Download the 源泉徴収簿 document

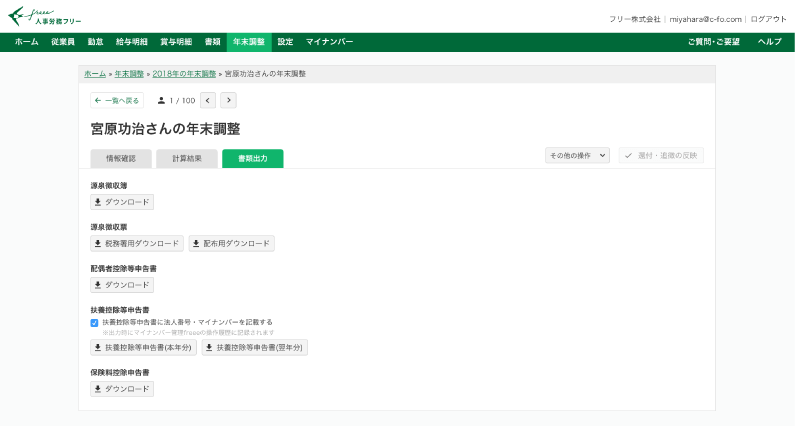(x=122, y=202)
